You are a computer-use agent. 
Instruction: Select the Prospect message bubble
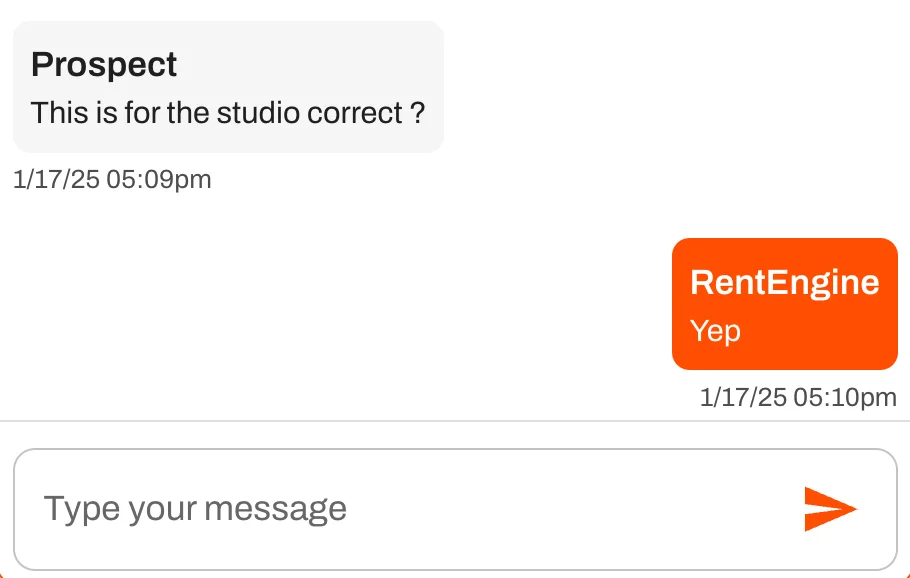click(x=227, y=86)
